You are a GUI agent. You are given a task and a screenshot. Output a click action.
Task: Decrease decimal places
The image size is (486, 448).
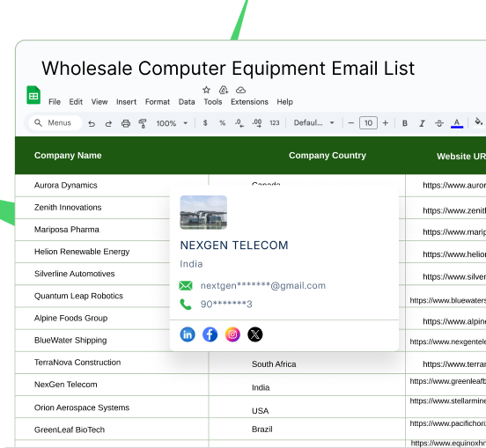(x=239, y=123)
